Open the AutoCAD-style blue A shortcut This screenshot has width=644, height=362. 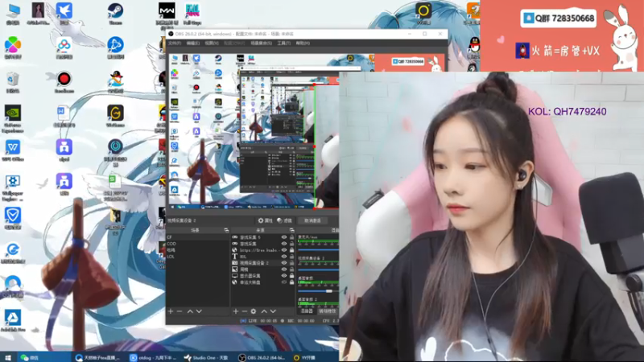point(13,320)
